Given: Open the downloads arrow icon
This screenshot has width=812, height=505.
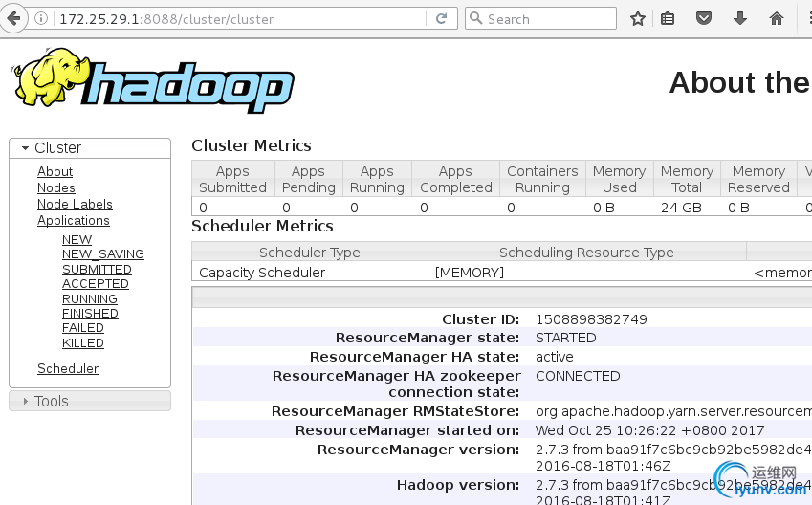Looking at the screenshot, I should tap(740, 19).
